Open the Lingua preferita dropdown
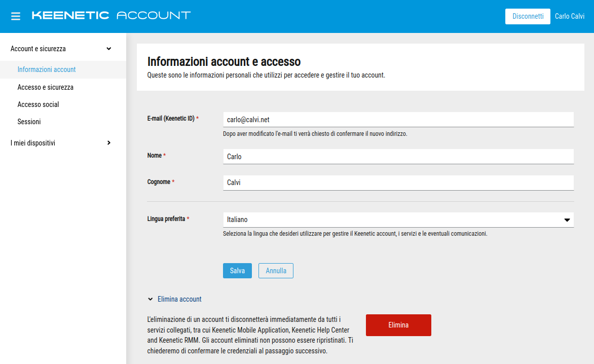Screen dimensions: 594x364 coord(567,220)
